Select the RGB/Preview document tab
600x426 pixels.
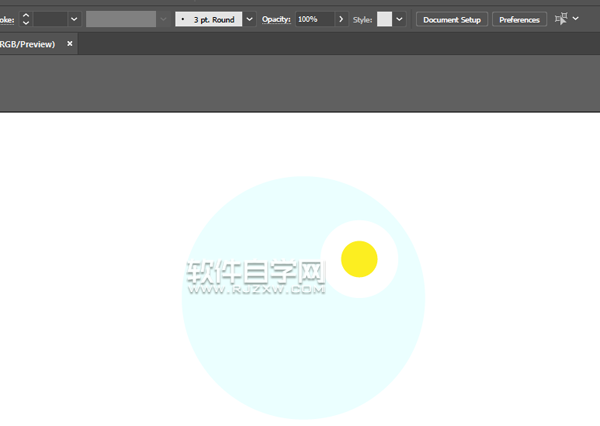pos(28,44)
